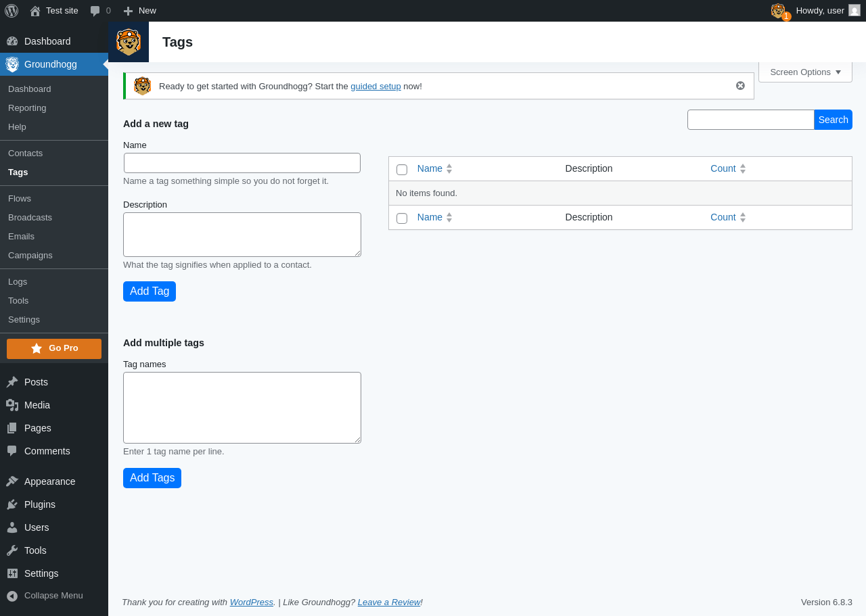Click the WordPress logo icon
866x616 pixels.
[12, 11]
